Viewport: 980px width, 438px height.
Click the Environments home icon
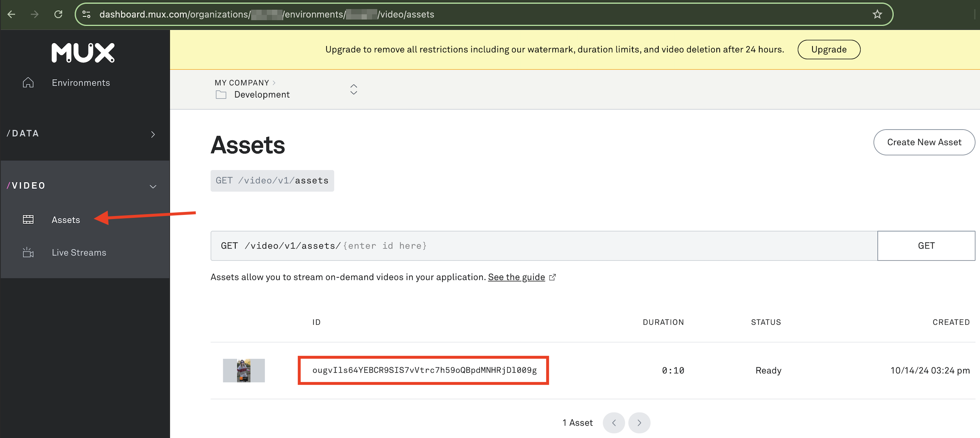(x=28, y=83)
